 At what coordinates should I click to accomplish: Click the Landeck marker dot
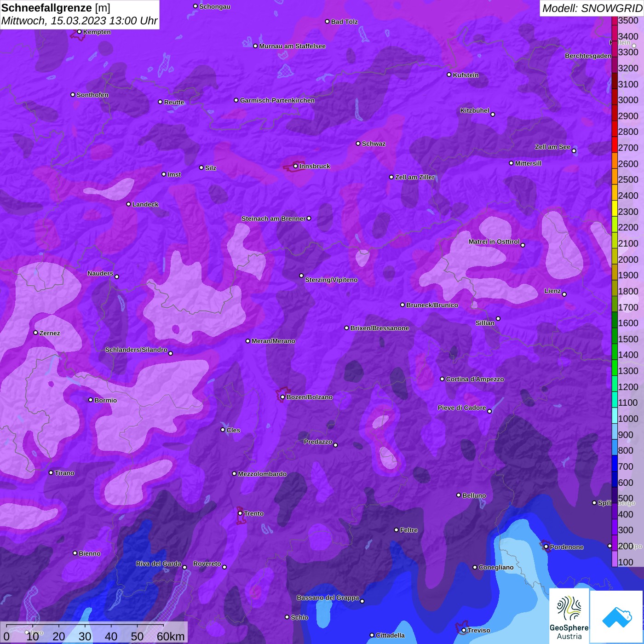[129, 204]
